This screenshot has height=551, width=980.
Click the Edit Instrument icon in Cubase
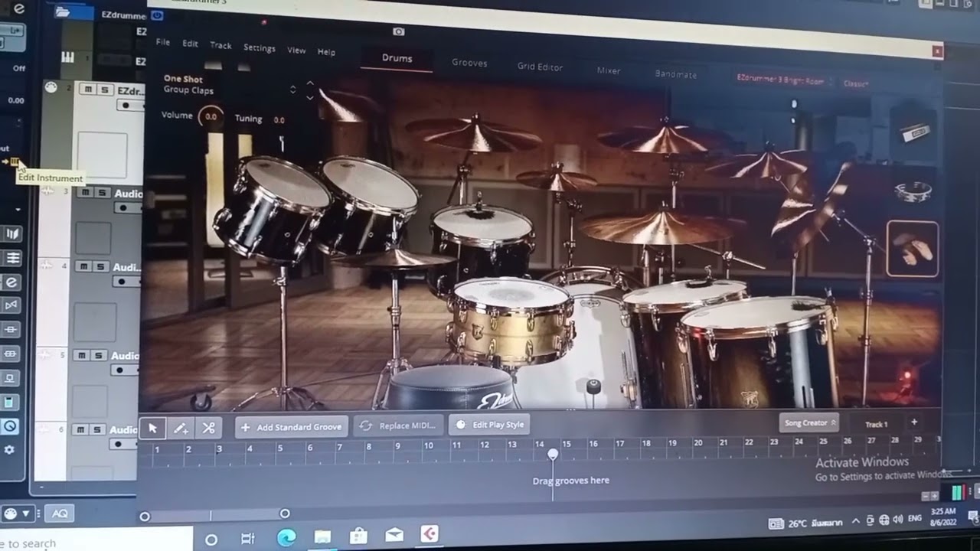tap(15, 161)
